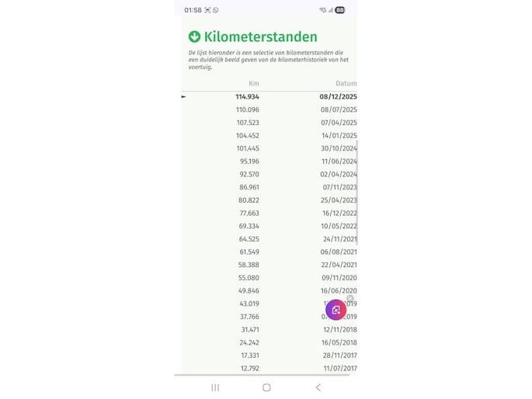Open recent apps with the three-bars icon
The height and width of the screenshot is (399, 532).
tap(215, 387)
